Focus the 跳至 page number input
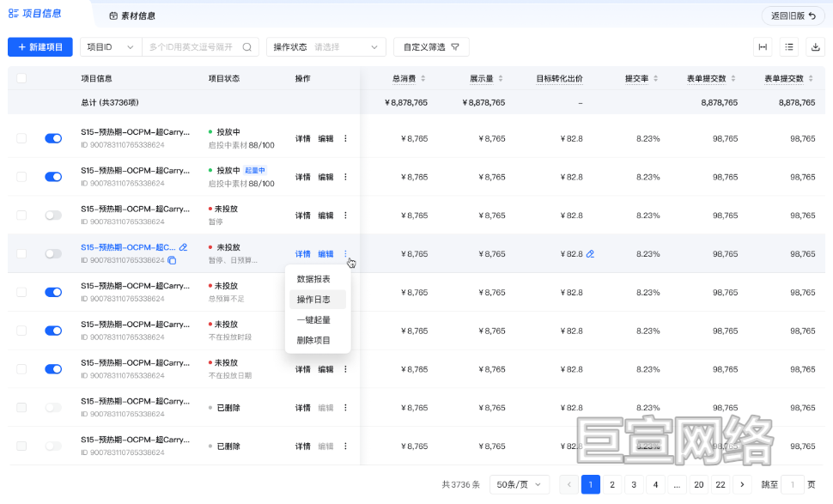The height and width of the screenshot is (504, 833). coord(792,484)
